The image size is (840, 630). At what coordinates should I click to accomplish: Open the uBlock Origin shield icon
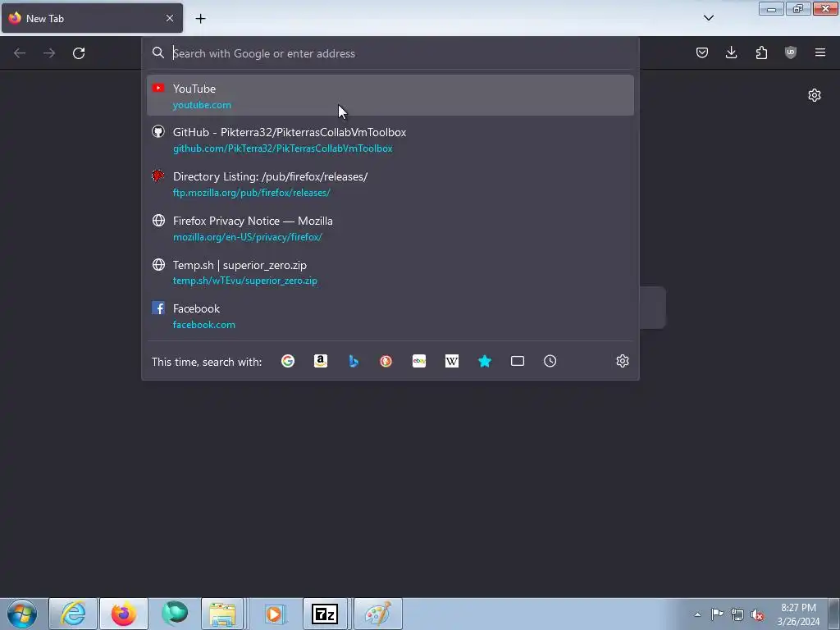pos(791,52)
